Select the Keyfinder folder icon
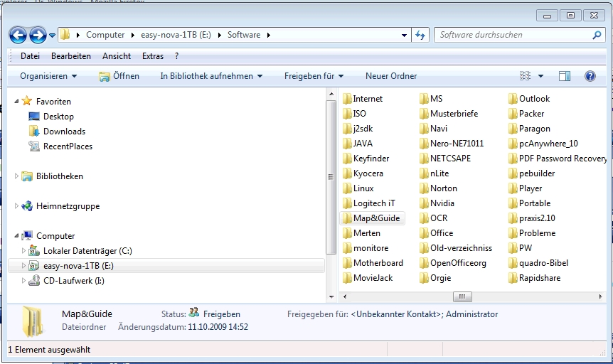This screenshot has height=364, width=613. pos(347,158)
